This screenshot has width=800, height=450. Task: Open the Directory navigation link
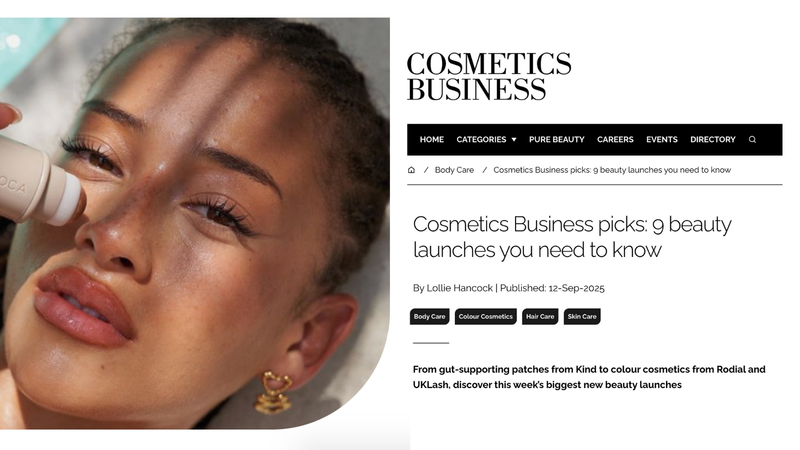click(x=713, y=139)
